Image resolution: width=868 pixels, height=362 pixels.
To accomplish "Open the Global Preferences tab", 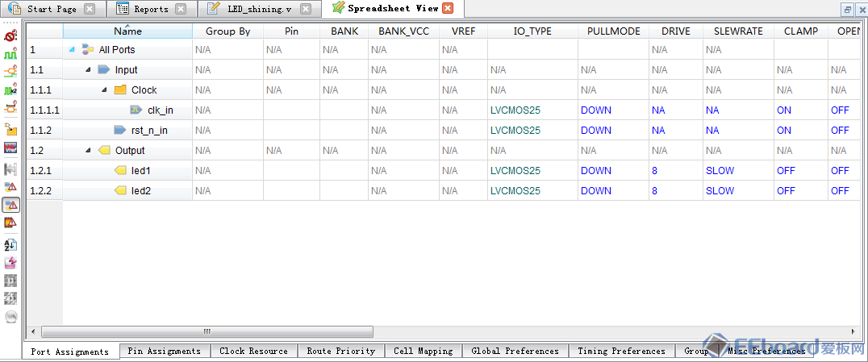I will [515, 351].
